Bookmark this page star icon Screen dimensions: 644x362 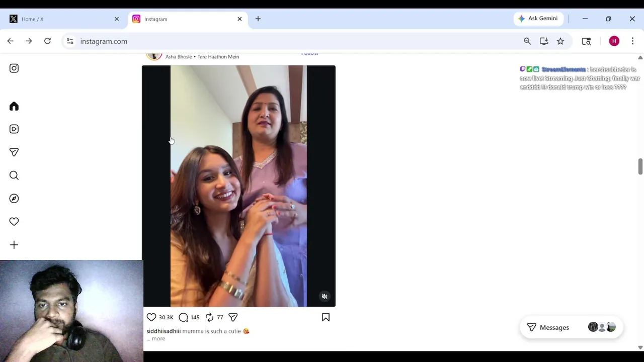coord(560,41)
